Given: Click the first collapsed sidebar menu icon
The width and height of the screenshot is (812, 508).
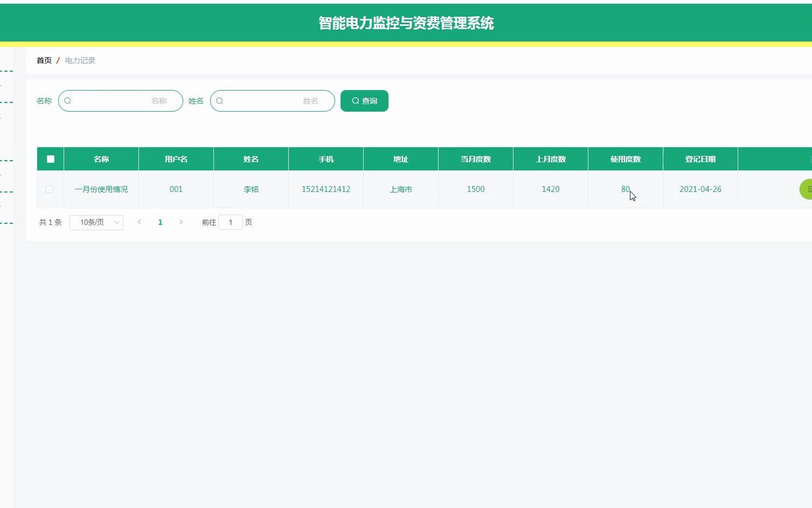Looking at the screenshot, I should click(x=4, y=70).
